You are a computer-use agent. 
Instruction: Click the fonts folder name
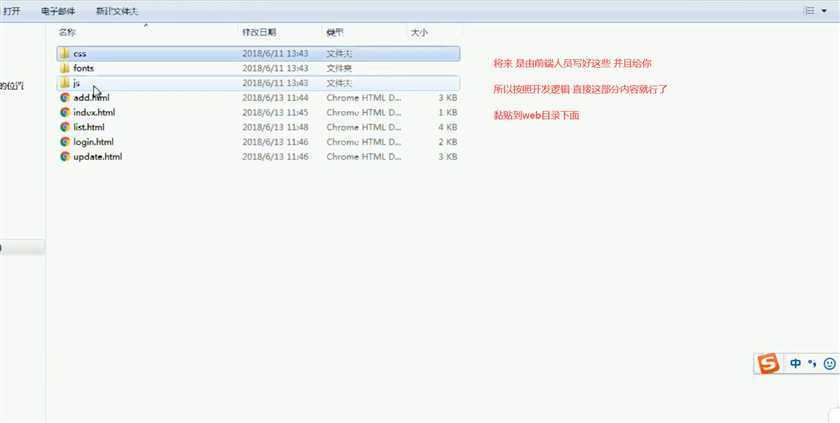tap(83, 69)
